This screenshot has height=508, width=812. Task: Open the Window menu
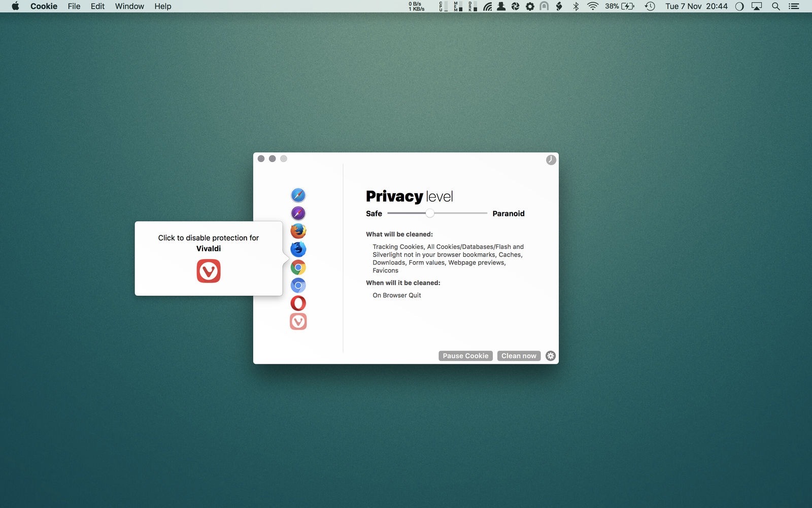click(x=129, y=6)
